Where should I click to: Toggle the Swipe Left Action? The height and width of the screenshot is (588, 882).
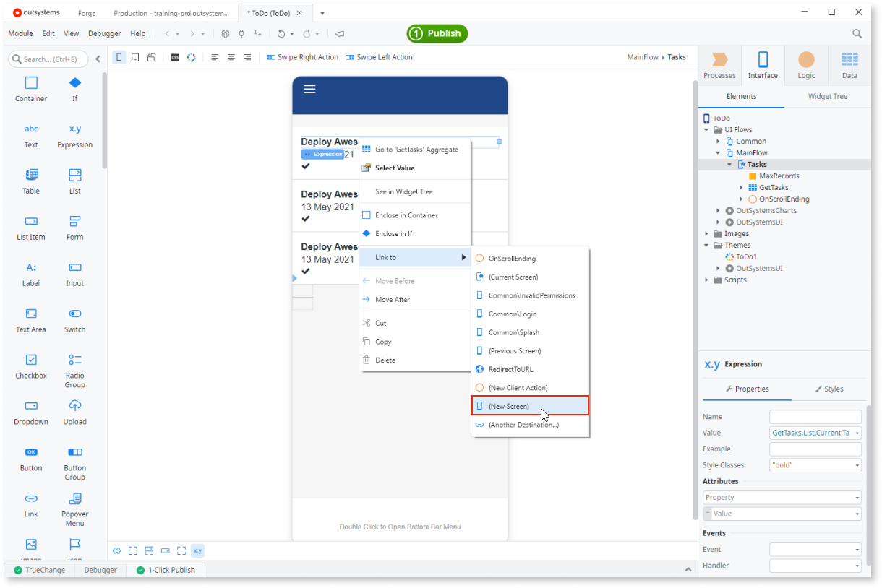(379, 56)
